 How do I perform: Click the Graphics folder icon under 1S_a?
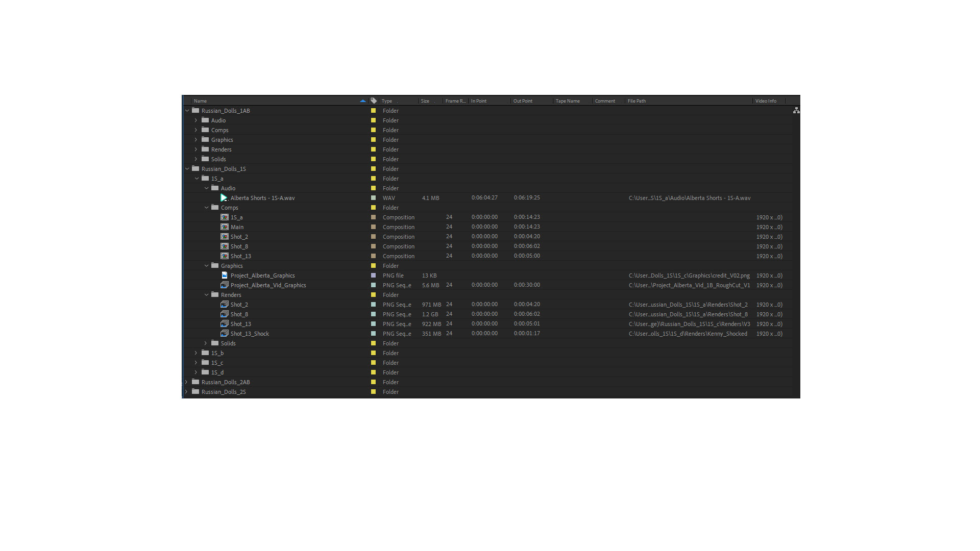coord(215,265)
